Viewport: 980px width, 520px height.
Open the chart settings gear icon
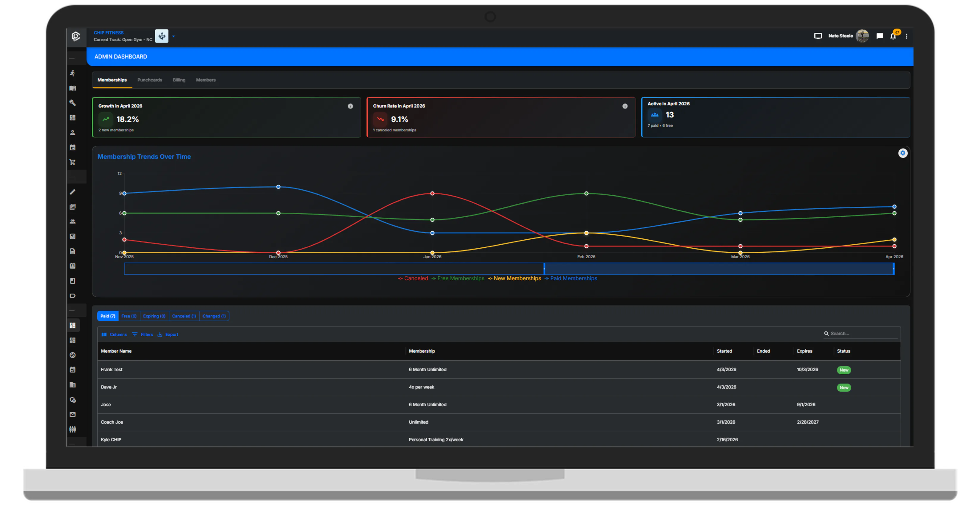coord(902,153)
